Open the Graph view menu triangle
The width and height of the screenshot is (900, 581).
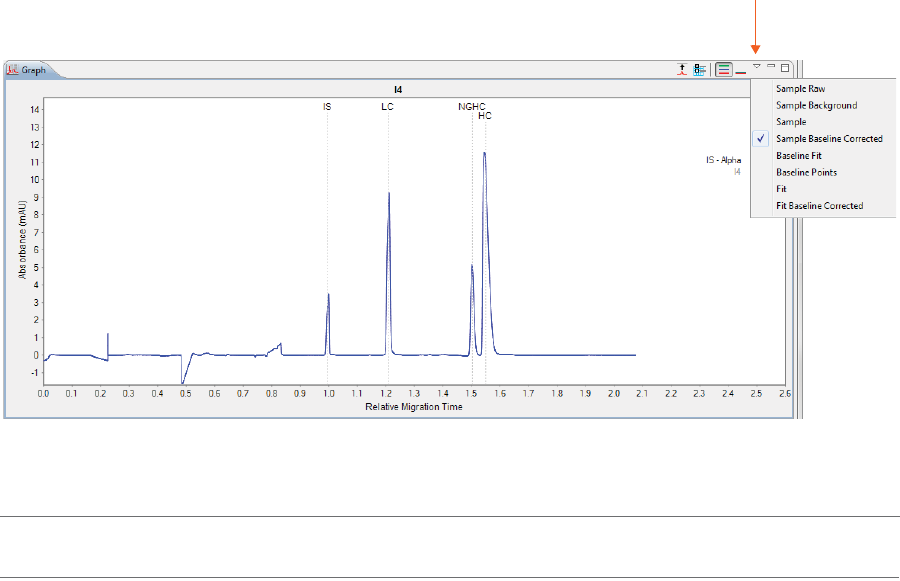coord(757,67)
